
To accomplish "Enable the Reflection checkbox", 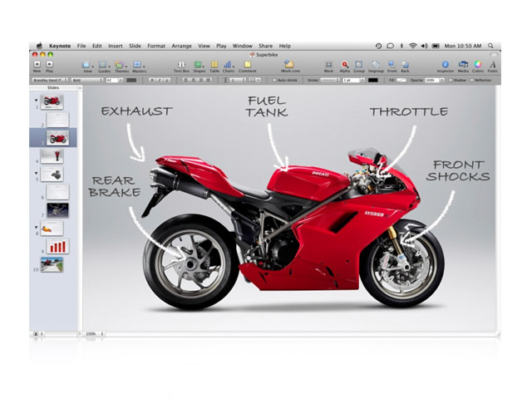I will 472,81.
